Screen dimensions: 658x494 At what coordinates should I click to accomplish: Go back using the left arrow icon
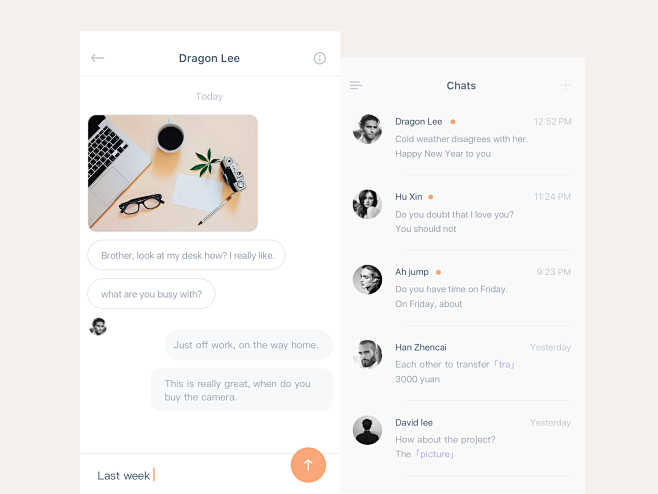(x=97, y=58)
